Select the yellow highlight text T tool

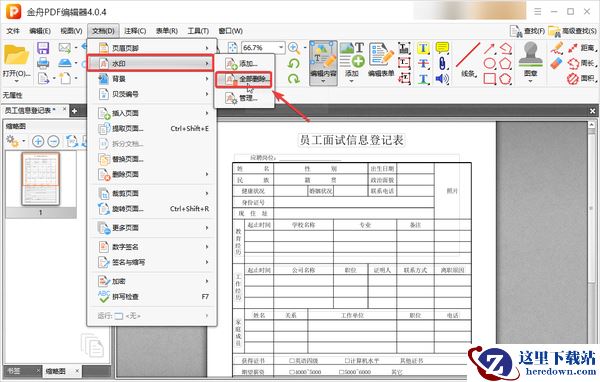423,48
